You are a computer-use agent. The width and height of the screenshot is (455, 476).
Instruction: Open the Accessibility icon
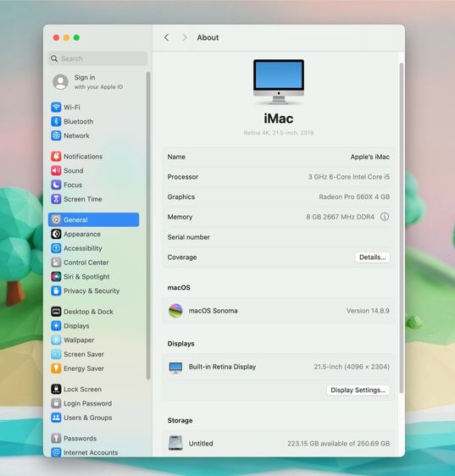coord(56,248)
